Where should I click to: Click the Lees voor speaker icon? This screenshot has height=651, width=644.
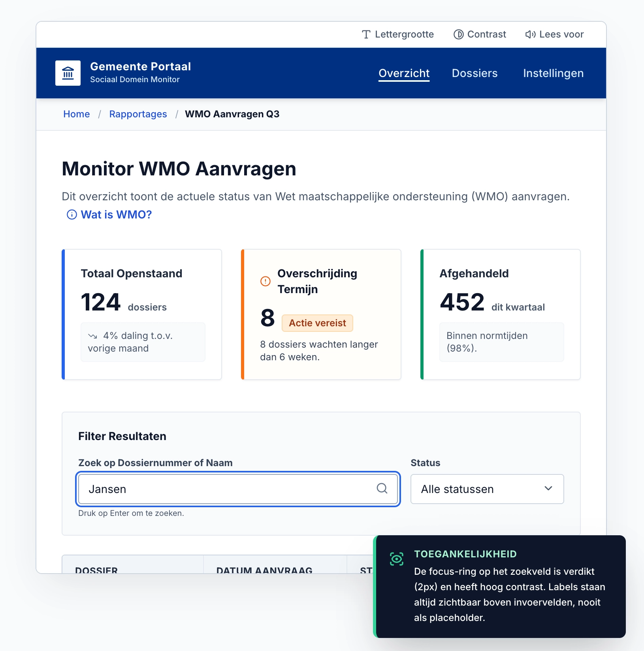(530, 34)
